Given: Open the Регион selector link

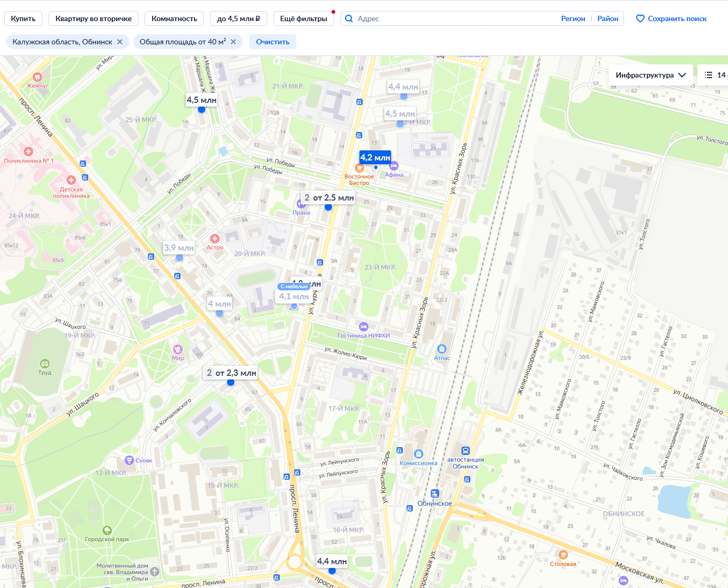Looking at the screenshot, I should click(x=573, y=18).
